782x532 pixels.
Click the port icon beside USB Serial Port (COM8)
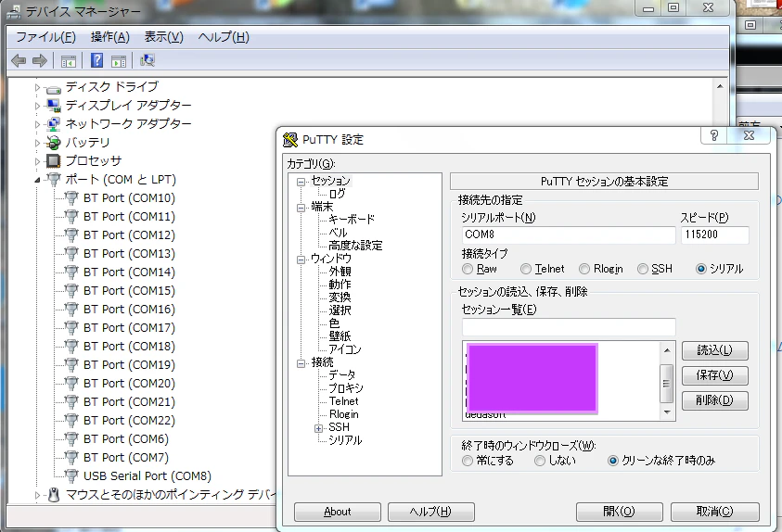(x=71, y=475)
